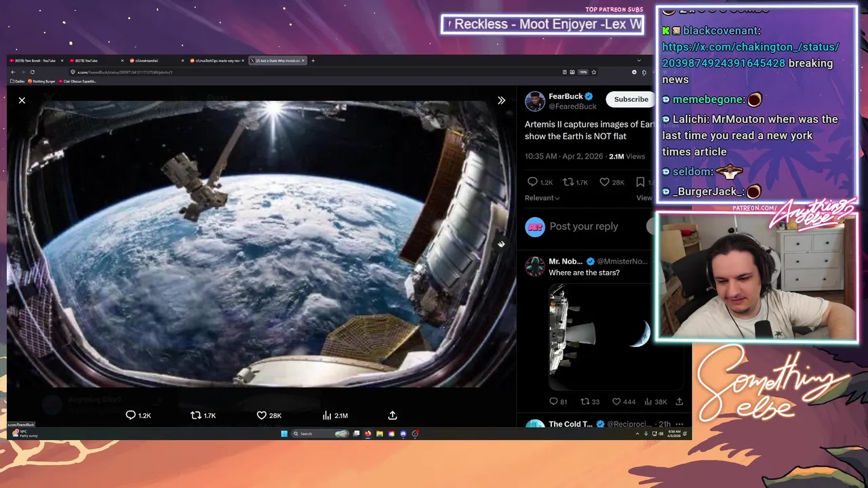Open Mr. Nob... commenter avatar
This screenshot has height=488, width=868.
click(x=535, y=266)
